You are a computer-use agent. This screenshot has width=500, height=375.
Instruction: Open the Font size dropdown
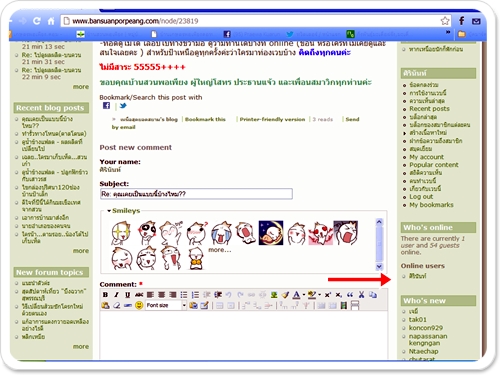point(166,305)
